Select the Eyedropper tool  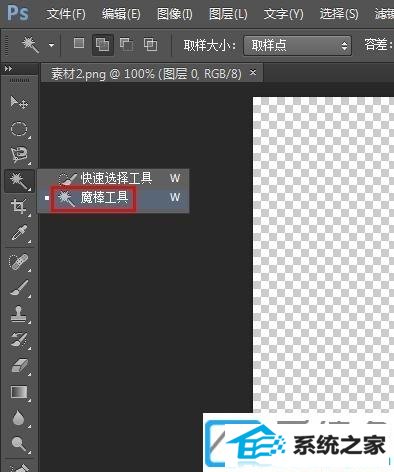click(19, 233)
